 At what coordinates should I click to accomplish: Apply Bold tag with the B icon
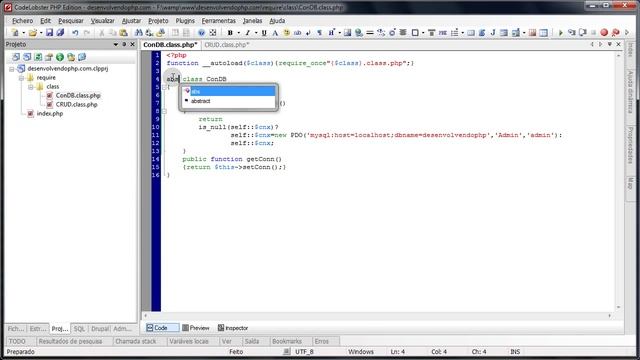(230, 33)
